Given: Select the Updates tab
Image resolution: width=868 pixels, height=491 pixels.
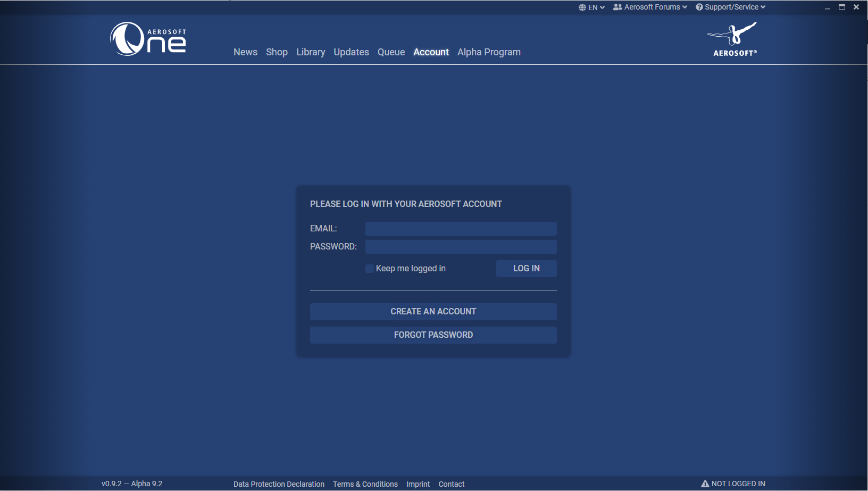Looking at the screenshot, I should click(x=351, y=52).
